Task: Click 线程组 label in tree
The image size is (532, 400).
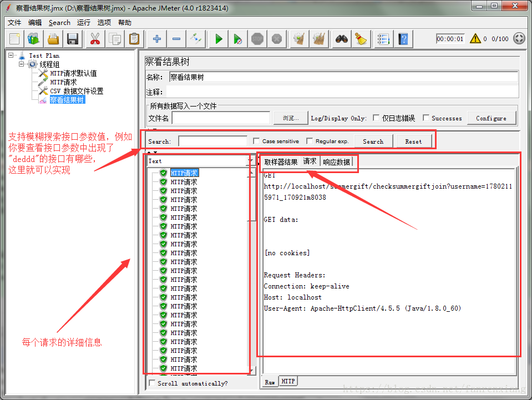Action: coord(49,64)
